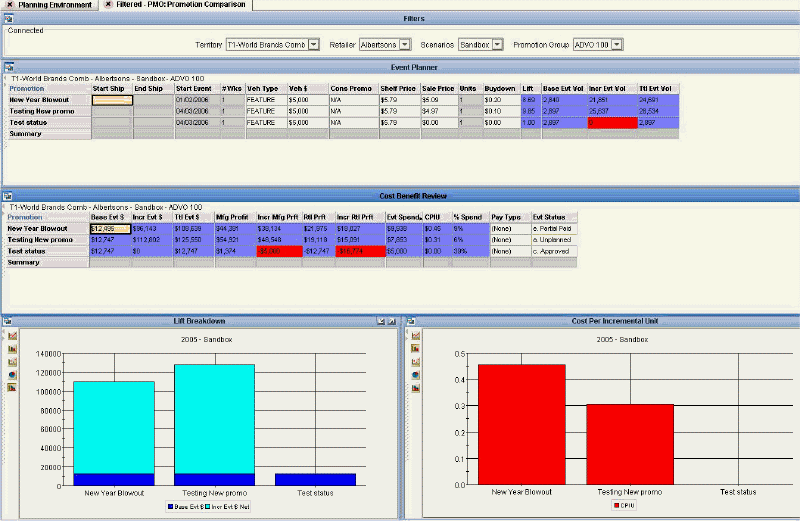This screenshot has width=800, height=521.
Task: Open Evt Status cell showing Unplanned
Action: coord(554,240)
